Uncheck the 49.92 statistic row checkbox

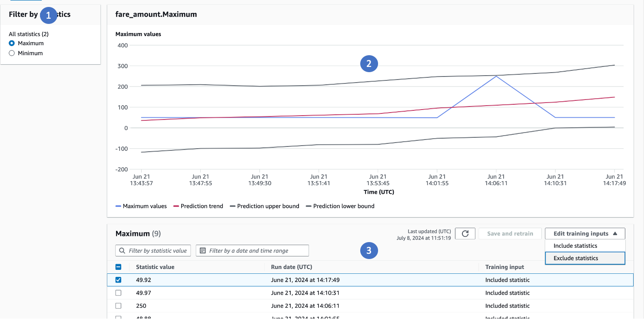click(x=118, y=280)
